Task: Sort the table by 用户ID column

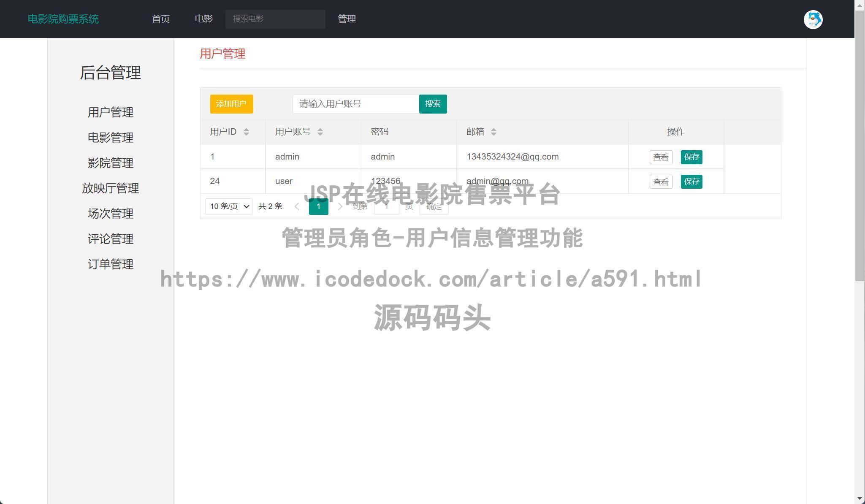Action: tap(246, 132)
